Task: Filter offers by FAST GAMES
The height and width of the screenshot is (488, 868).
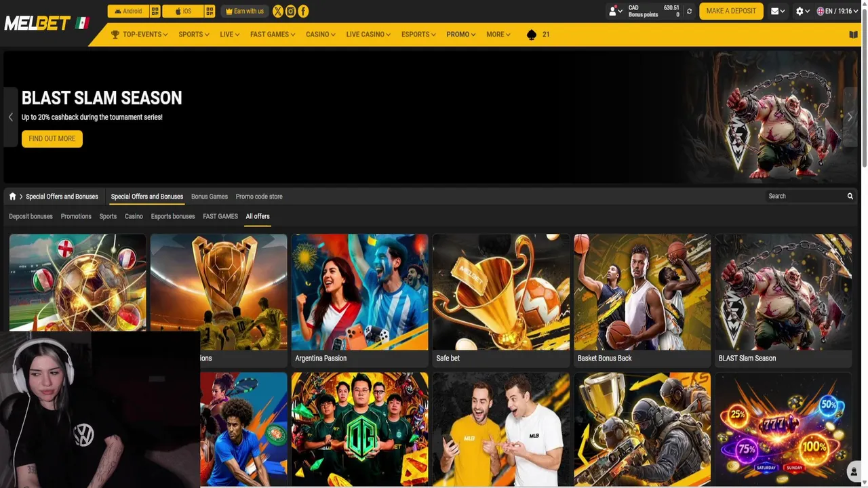Action: [x=220, y=216]
